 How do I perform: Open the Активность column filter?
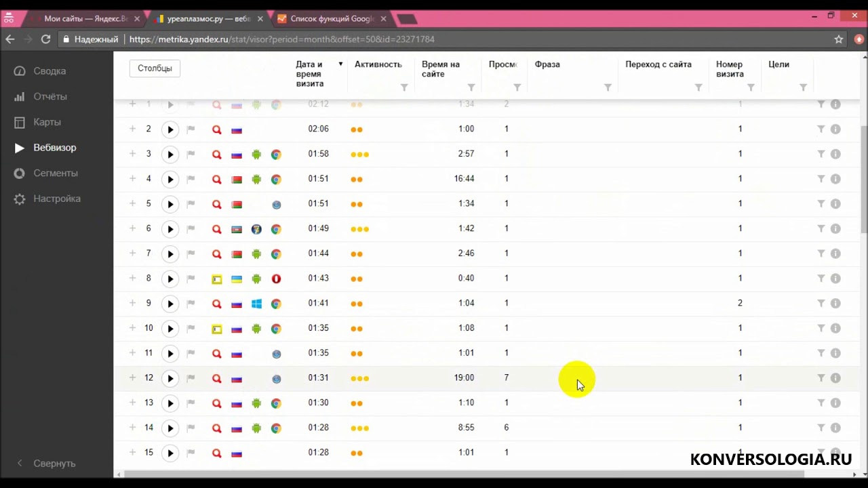point(404,87)
